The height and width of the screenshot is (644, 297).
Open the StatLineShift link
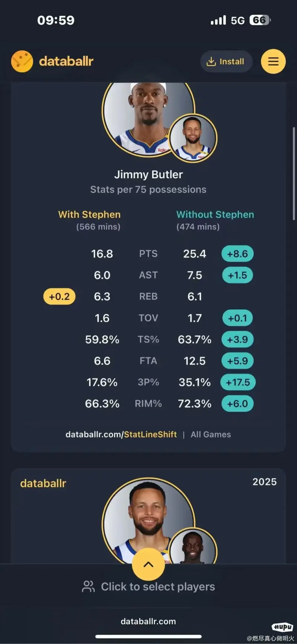[150, 434]
